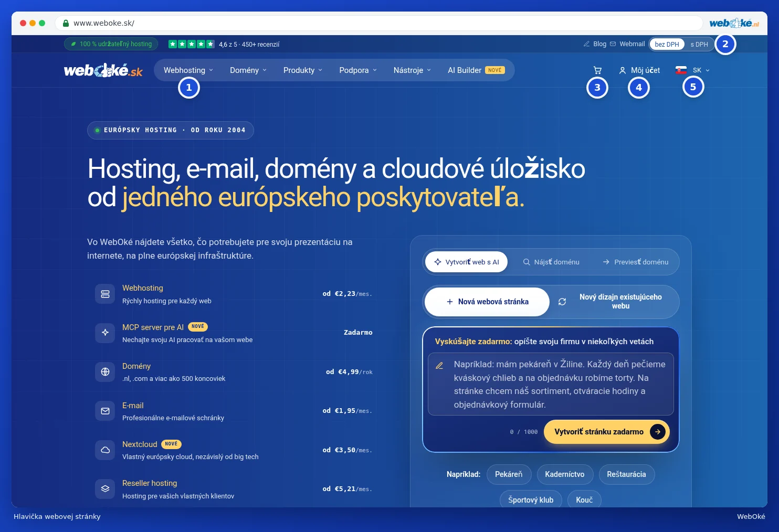Click the Webhosting server icon
Screen dimensions: 779x532
[105, 294]
